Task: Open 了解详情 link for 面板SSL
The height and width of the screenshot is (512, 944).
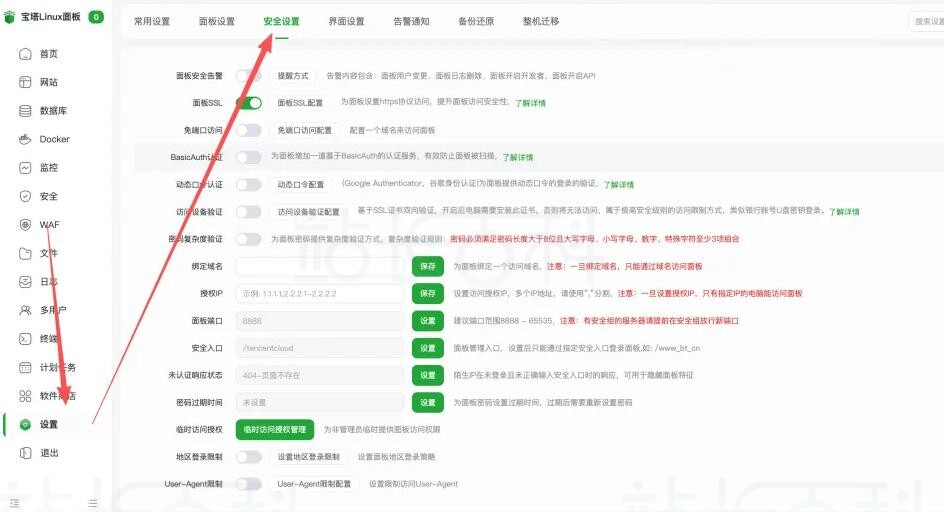Action: point(530,103)
